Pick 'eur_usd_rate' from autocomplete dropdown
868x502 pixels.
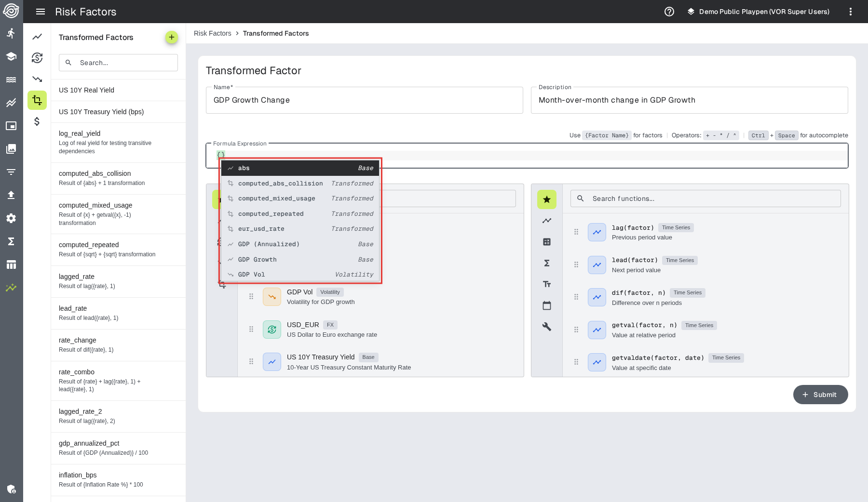[x=300, y=229]
